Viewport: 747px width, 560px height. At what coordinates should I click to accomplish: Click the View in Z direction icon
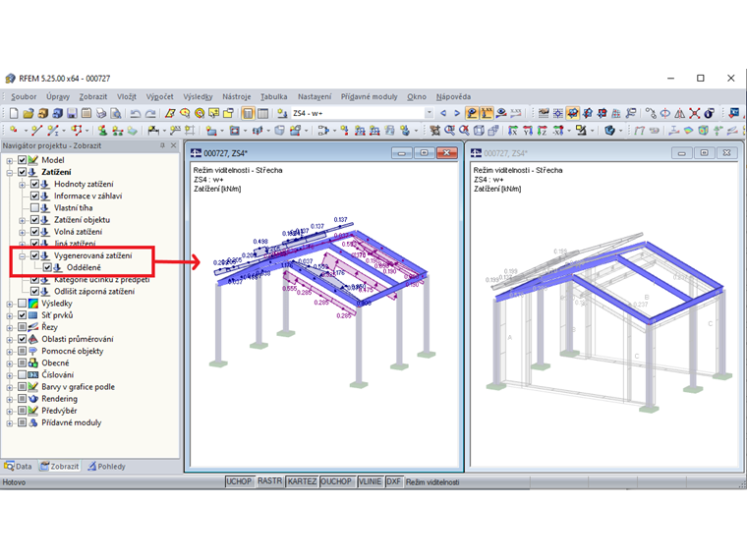(x=543, y=130)
